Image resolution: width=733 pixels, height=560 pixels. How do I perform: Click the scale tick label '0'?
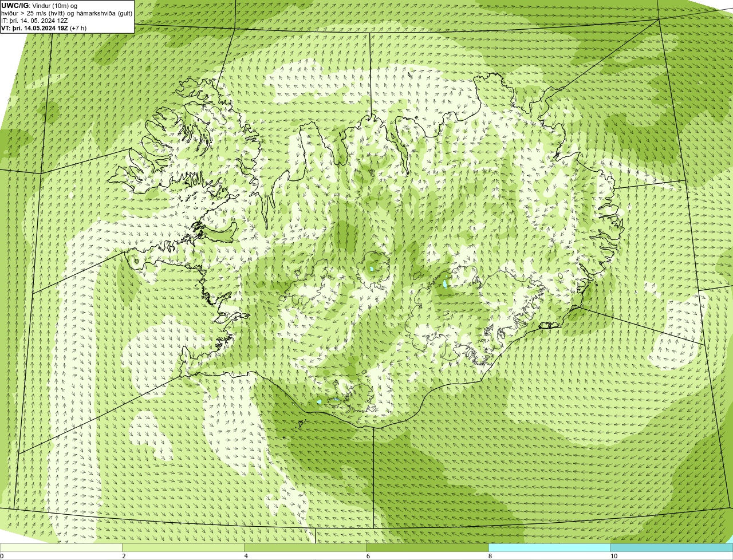tap(2, 556)
